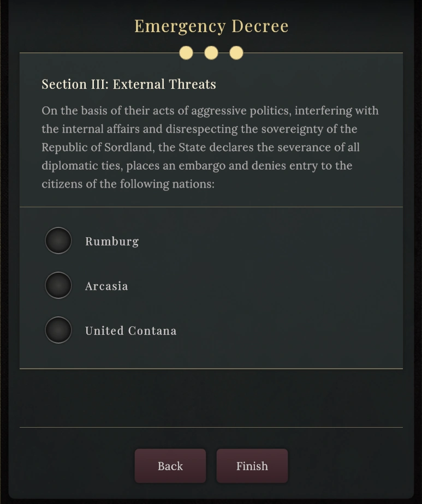
Task: Jump to the second step dot
Action: pyautogui.click(x=211, y=53)
